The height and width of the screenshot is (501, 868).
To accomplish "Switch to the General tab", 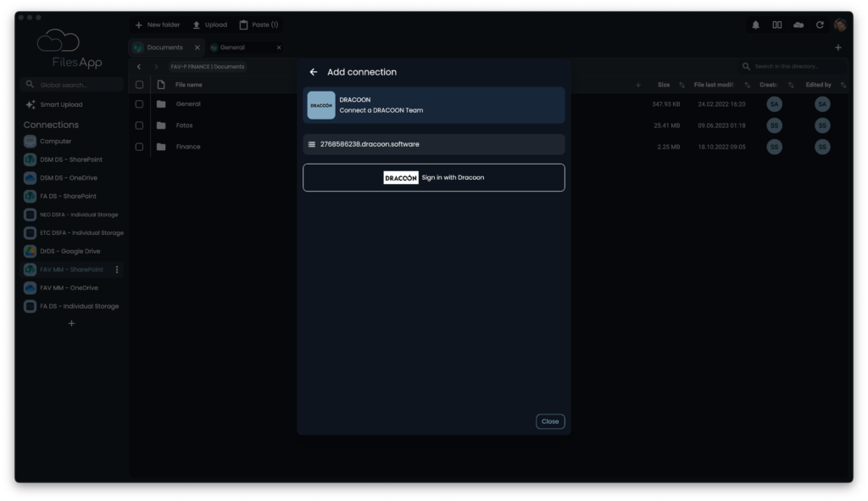I will 232,47.
